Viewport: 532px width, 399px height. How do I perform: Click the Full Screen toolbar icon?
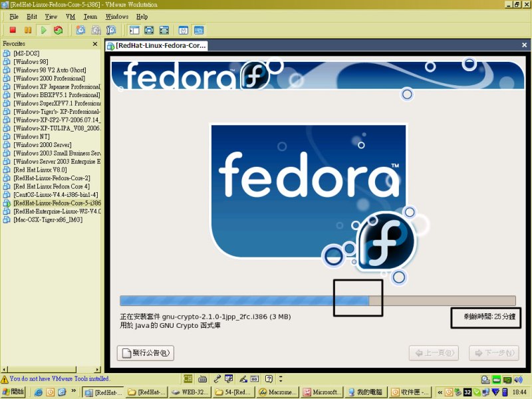point(149,30)
